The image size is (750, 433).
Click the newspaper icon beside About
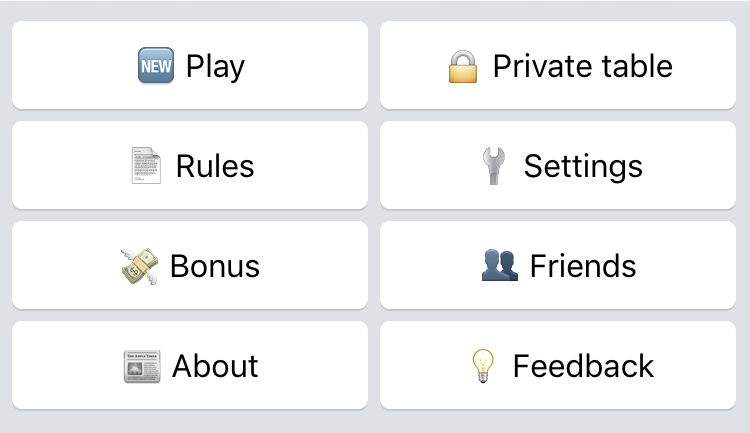(x=142, y=366)
